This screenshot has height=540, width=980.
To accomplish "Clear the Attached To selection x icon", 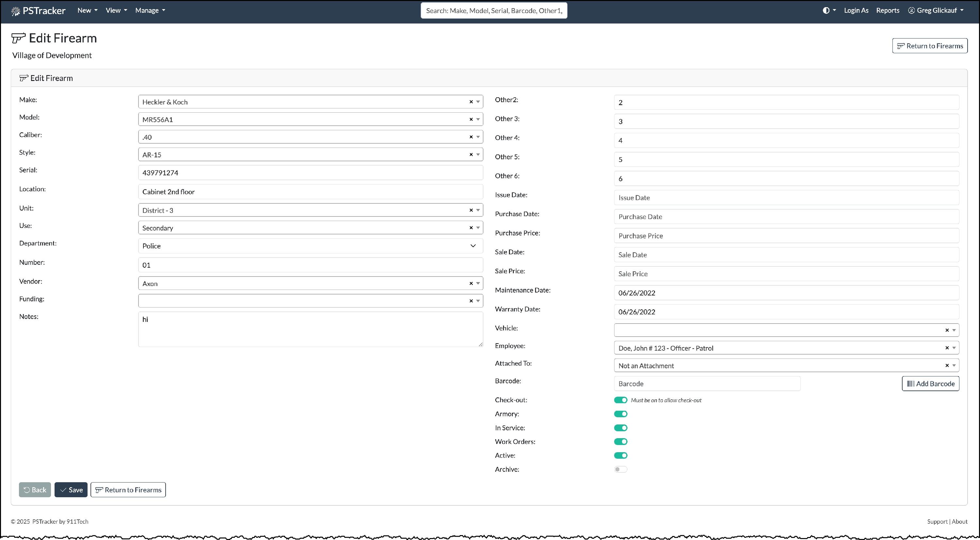I will tap(947, 365).
